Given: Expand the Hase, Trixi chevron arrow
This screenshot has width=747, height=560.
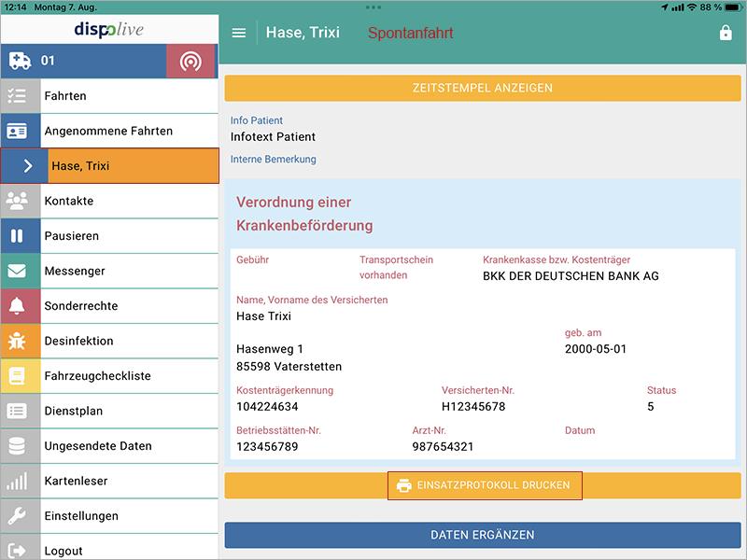Looking at the screenshot, I should click(x=27, y=166).
